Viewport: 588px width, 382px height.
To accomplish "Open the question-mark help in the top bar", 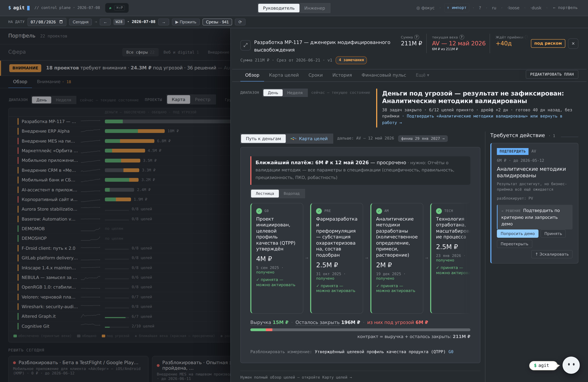I will click(480, 8).
